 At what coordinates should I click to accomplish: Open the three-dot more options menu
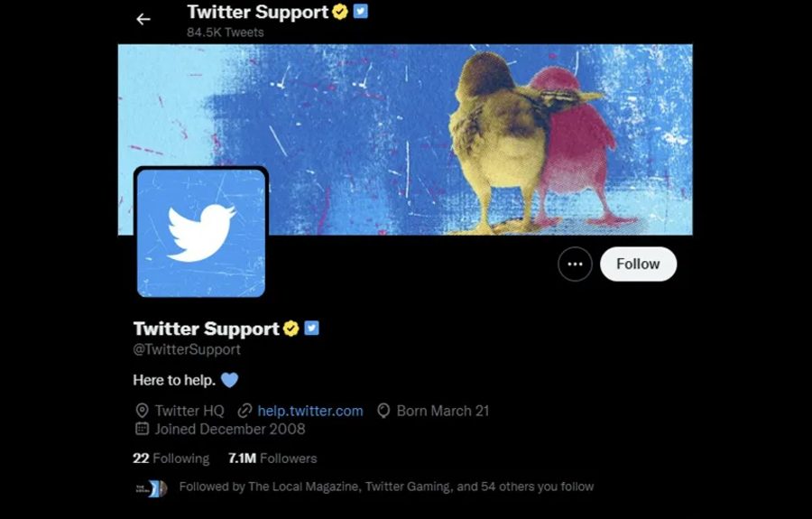tap(575, 264)
